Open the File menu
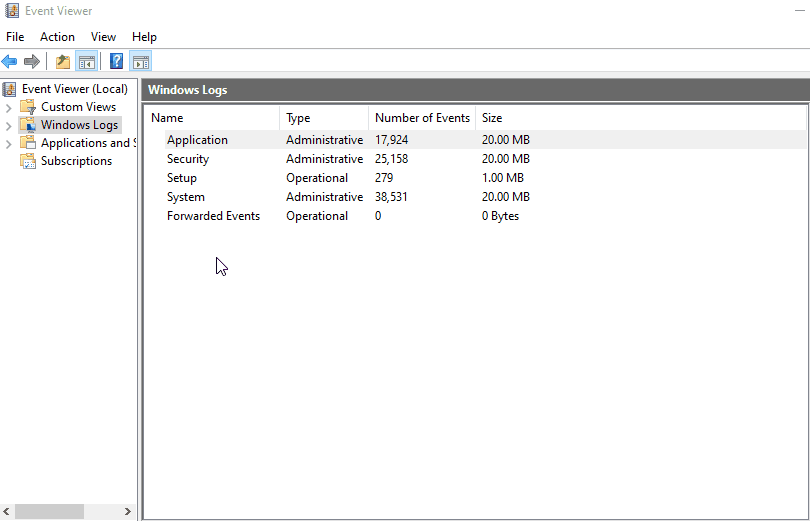 point(15,37)
